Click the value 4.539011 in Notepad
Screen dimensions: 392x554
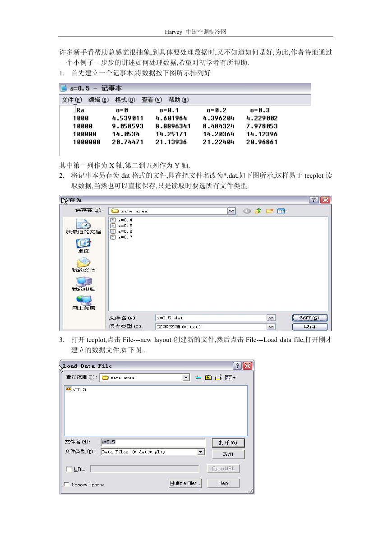point(128,119)
